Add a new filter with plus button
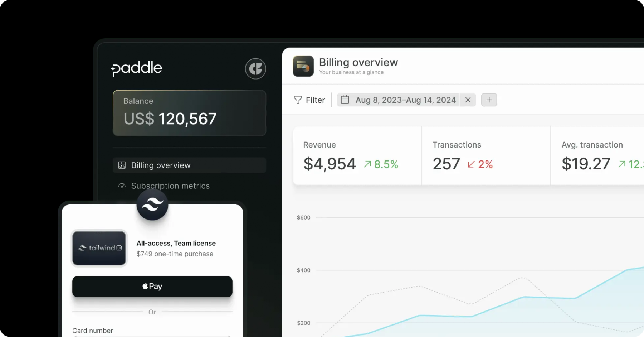The height and width of the screenshot is (337, 644). pyautogui.click(x=489, y=100)
